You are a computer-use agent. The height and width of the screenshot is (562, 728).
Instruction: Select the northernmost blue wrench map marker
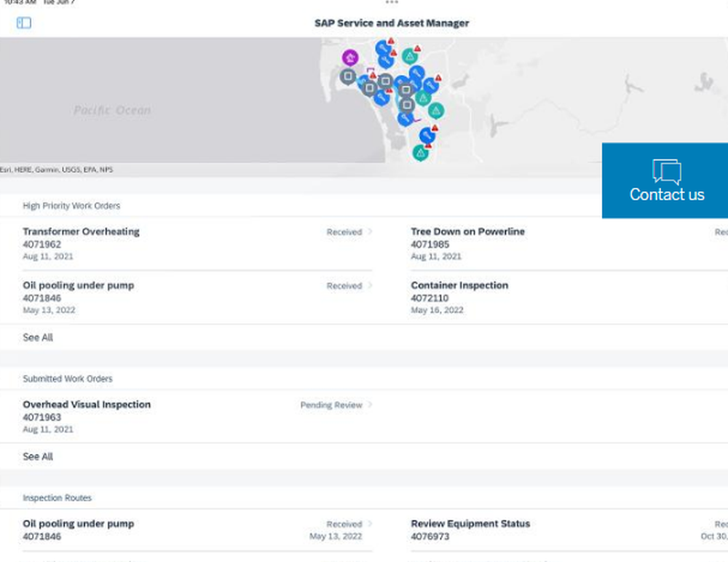click(x=383, y=49)
